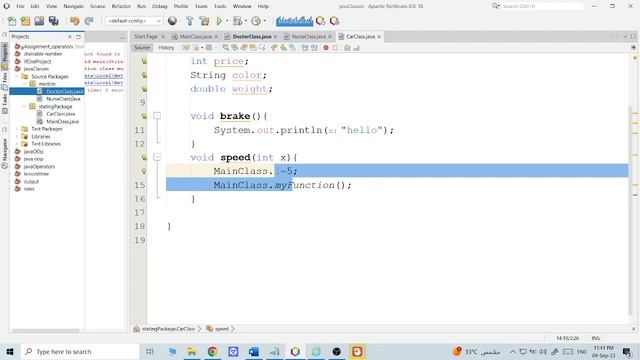Open File Explorer from the taskbar
This screenshot has width=640, height=360.
click(x=191, y=351)
